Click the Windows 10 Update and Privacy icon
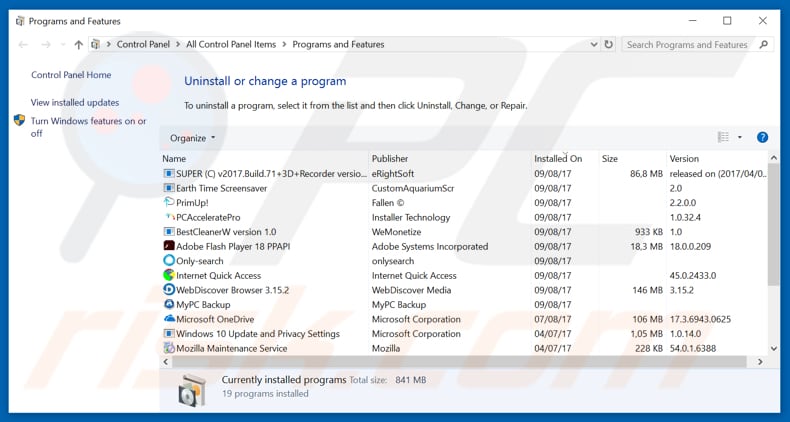 169,333
